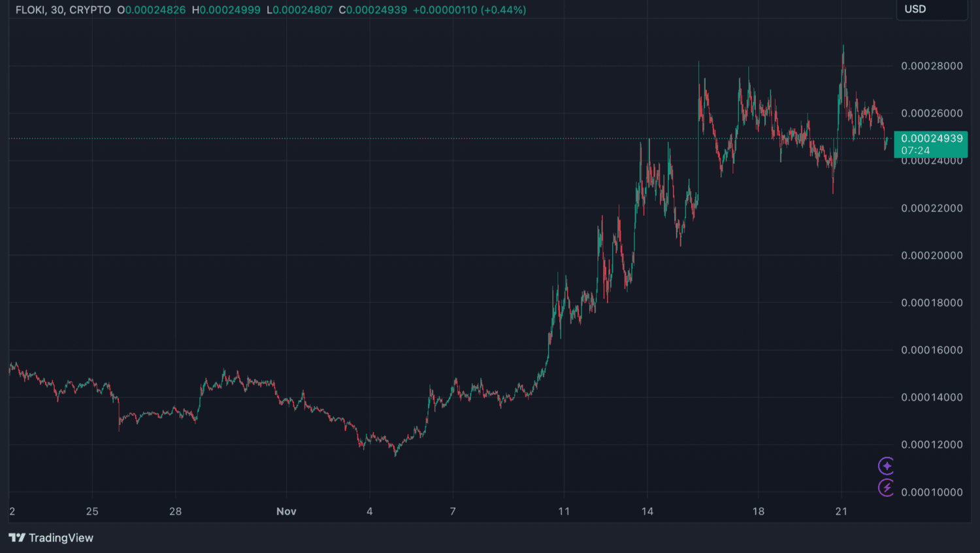Click the date label 21 on time axis
The width and height of the screenshot is (980, 553).
pos(841,511)
